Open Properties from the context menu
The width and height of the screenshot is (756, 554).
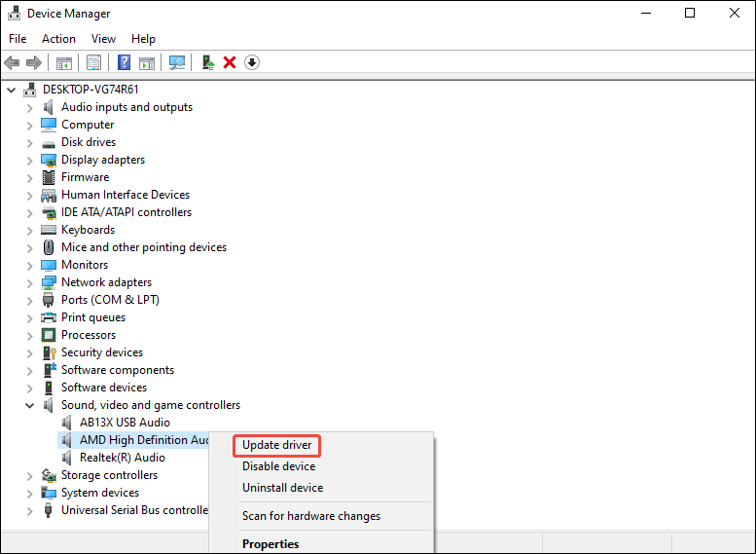click(x=270, y=544)
